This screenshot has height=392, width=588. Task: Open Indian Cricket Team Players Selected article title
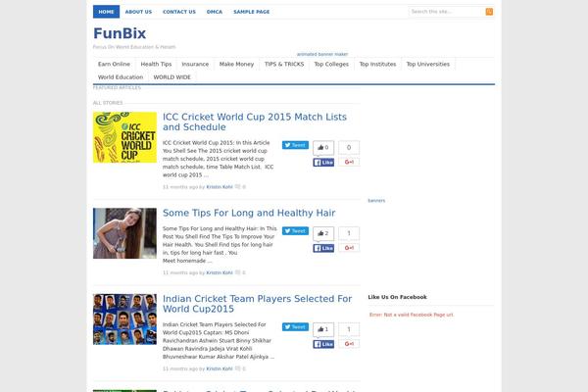tap(257, 304)
